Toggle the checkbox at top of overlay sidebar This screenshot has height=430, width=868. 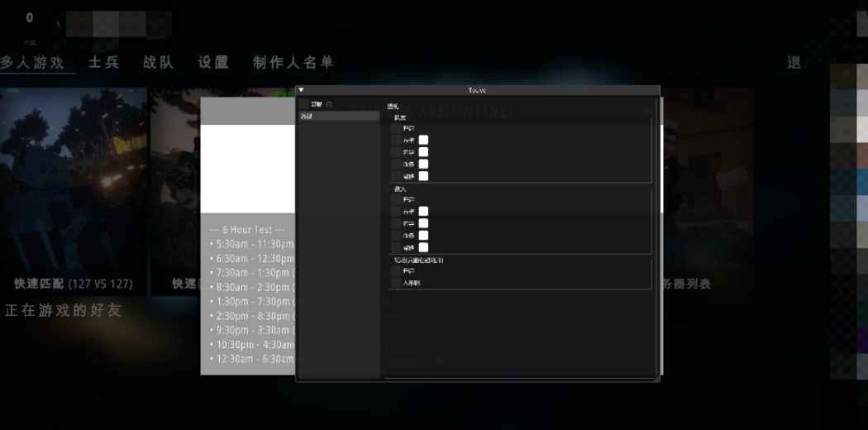(x=303, y=104)
